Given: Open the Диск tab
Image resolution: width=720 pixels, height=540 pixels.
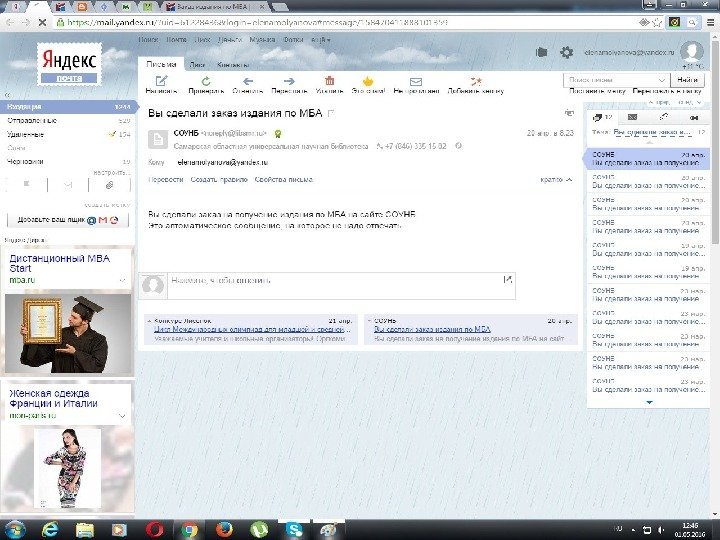Looking at the screenshot, I should coord(197,65).
